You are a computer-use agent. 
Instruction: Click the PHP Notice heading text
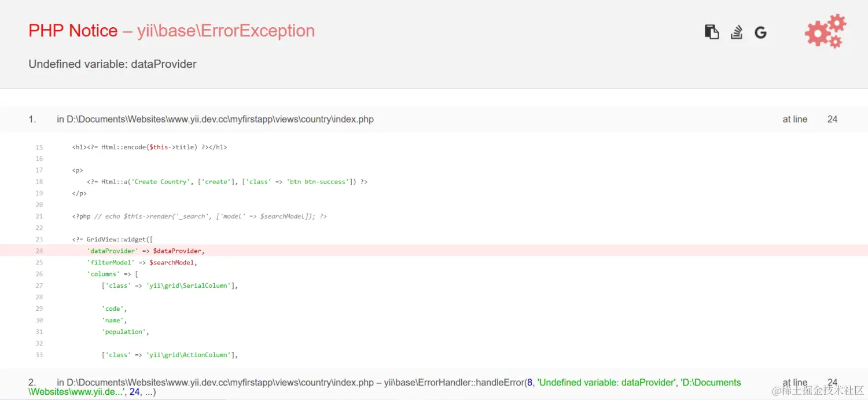(x=73, y=31)
